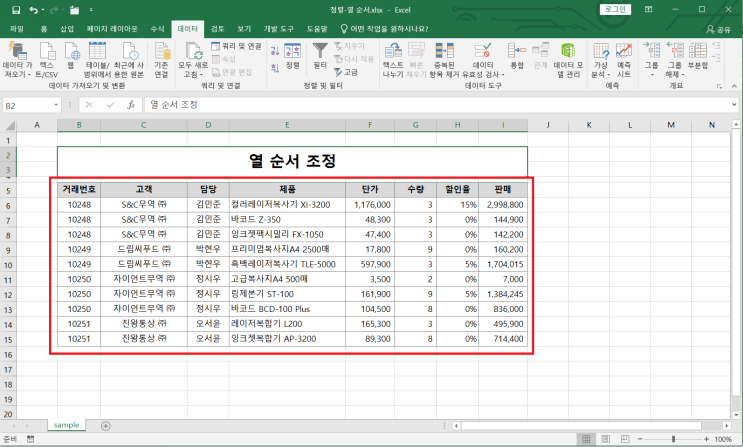Click the Tell Me search box
Image resolution: width=743 pixels, height=447 pixels.
pos(384,29)
